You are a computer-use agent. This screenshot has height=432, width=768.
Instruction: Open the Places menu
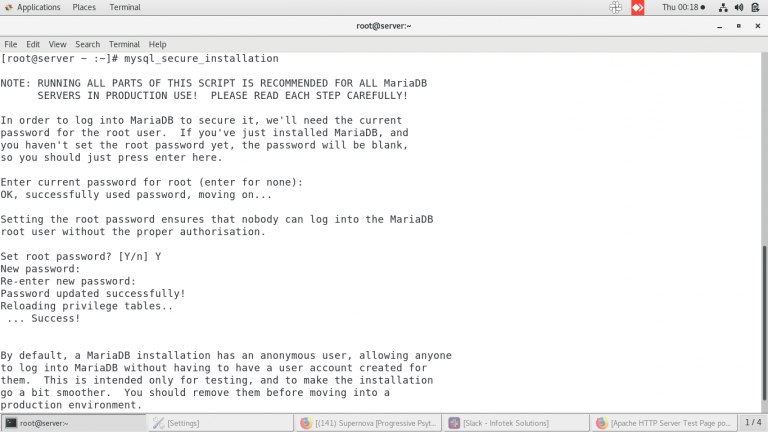[84, 7]
